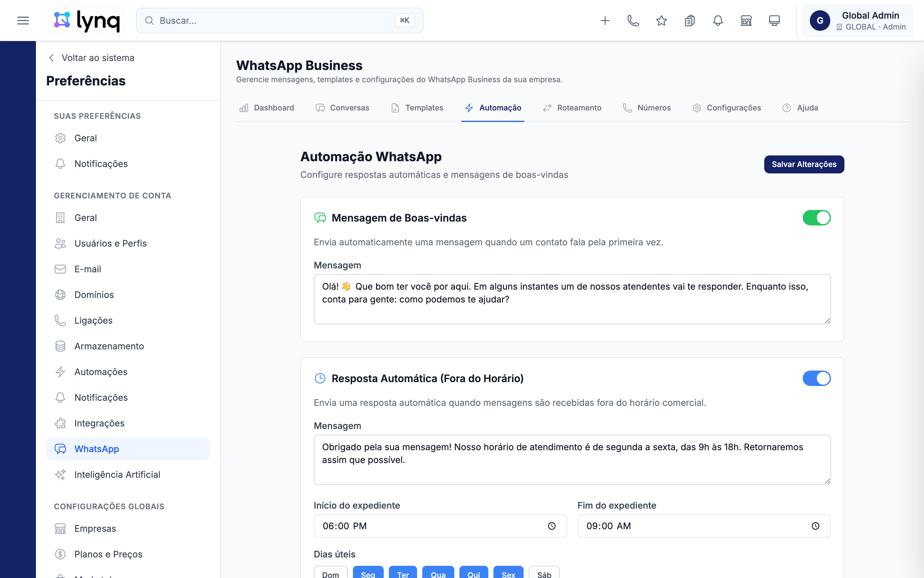This screenshot has height=578, width=924.
Task: Click the plus add icon in header
Action: pyautogui.click(x=605, y=21)
